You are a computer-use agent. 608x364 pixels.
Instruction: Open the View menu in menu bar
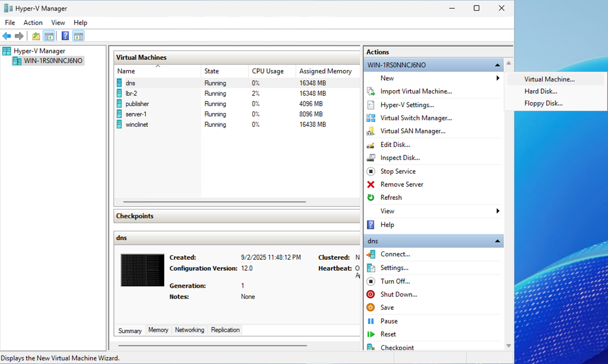(x=58, y=23)
